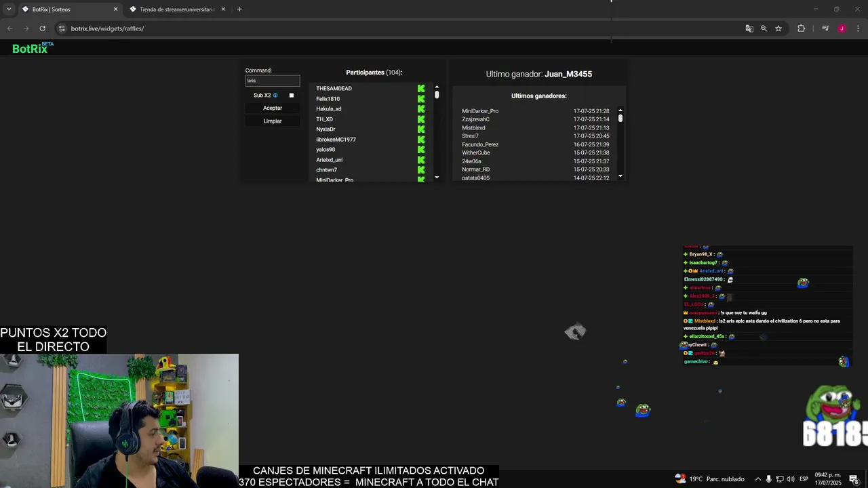Select participant iibrokenMC1977
This screenshot has height=488, width=868.
click(x=336, y=140)
